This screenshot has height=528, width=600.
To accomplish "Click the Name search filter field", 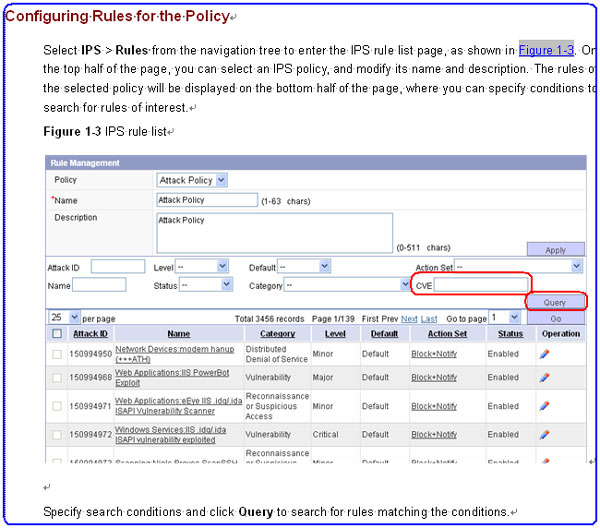I will tap(99, 285).
